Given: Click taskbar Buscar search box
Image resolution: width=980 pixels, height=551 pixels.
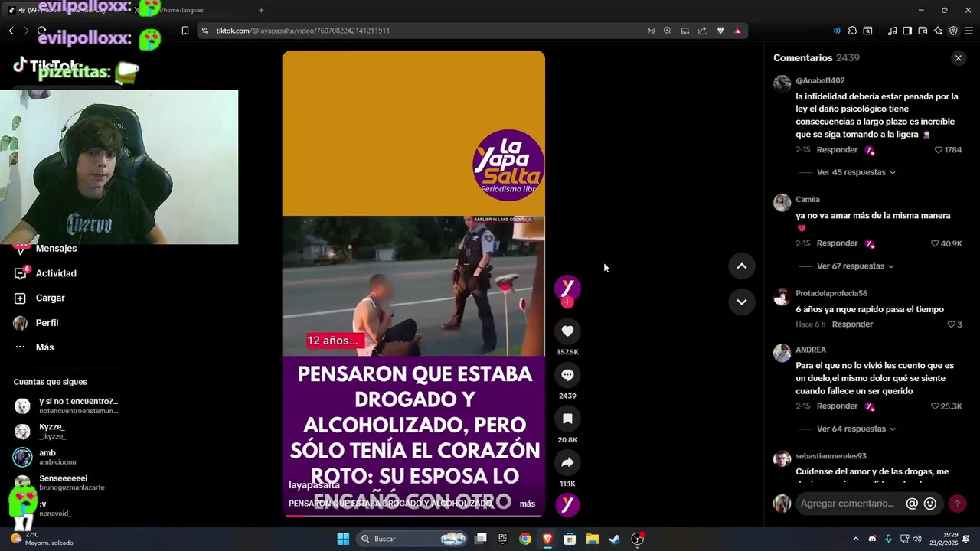Looking at the screenshot, I should tap(413, 539).
